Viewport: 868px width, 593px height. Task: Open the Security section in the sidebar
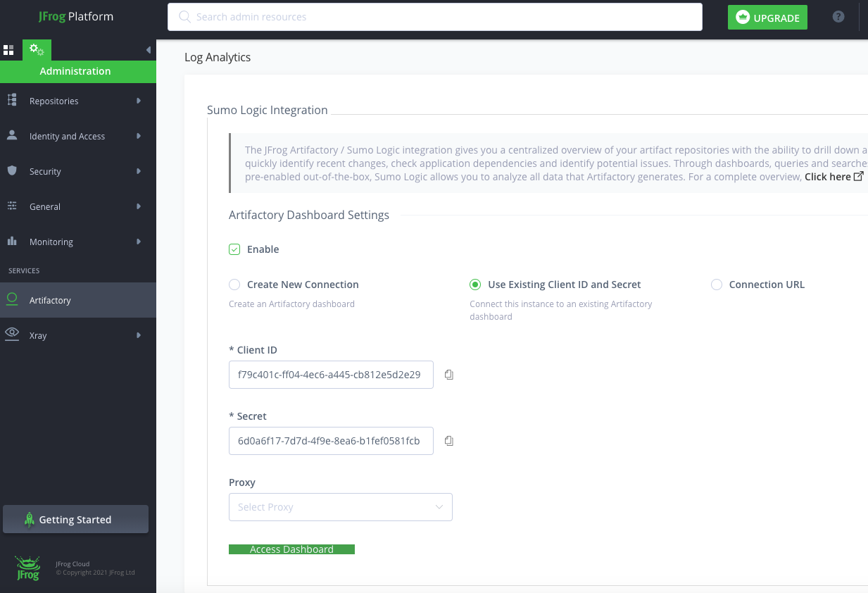[12, 171]
